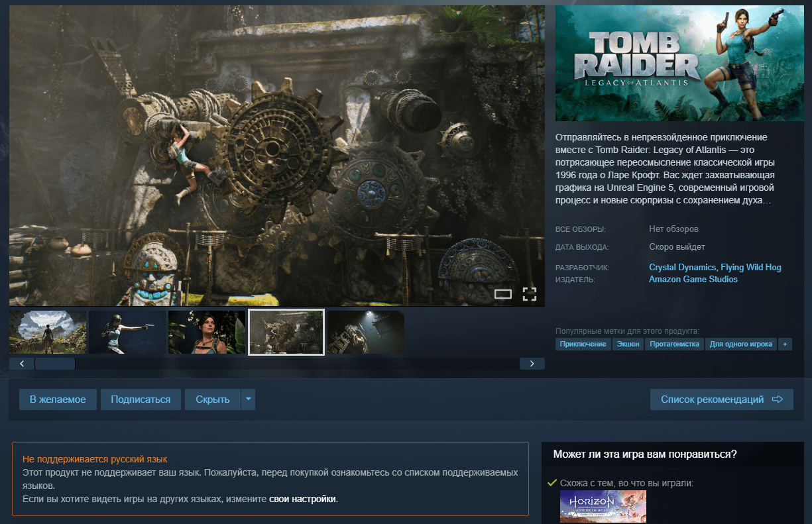The image size is (812, 524).
Task: Click the В желаемое wishlist button
Action: pyautogui.click(x=58, y=399)
